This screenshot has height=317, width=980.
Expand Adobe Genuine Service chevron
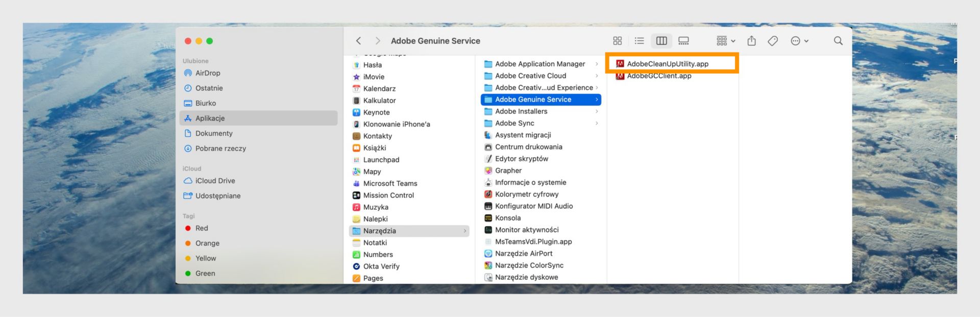click(597, 100)
